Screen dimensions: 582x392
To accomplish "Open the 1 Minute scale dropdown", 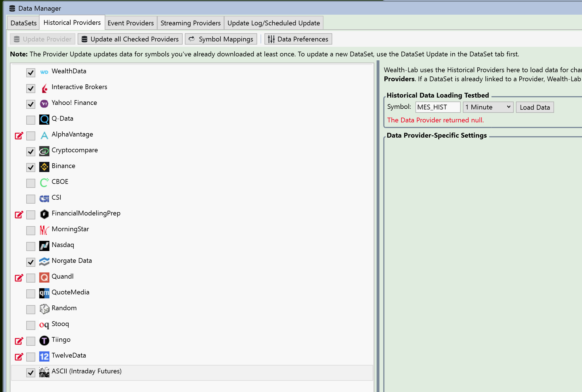I will 488,107.
